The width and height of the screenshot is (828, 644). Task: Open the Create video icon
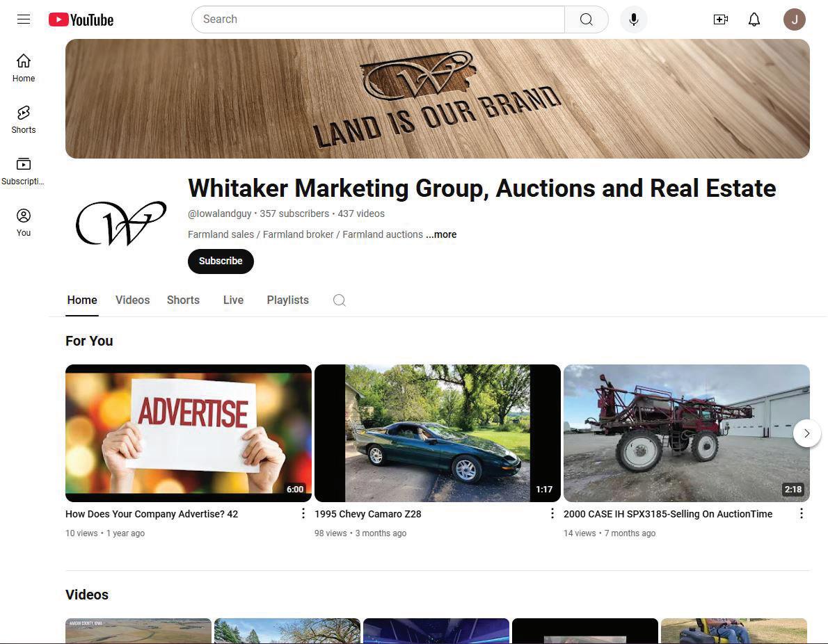721,19
